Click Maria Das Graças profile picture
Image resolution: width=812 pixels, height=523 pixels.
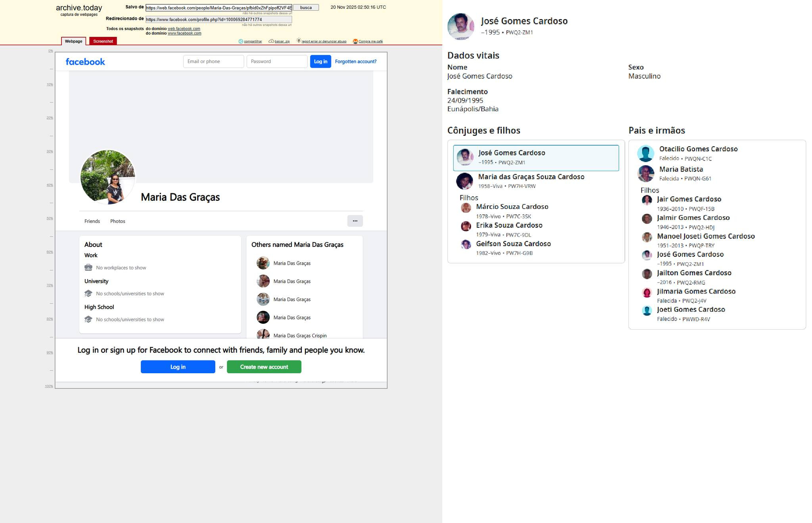click(x=107, y=177)
